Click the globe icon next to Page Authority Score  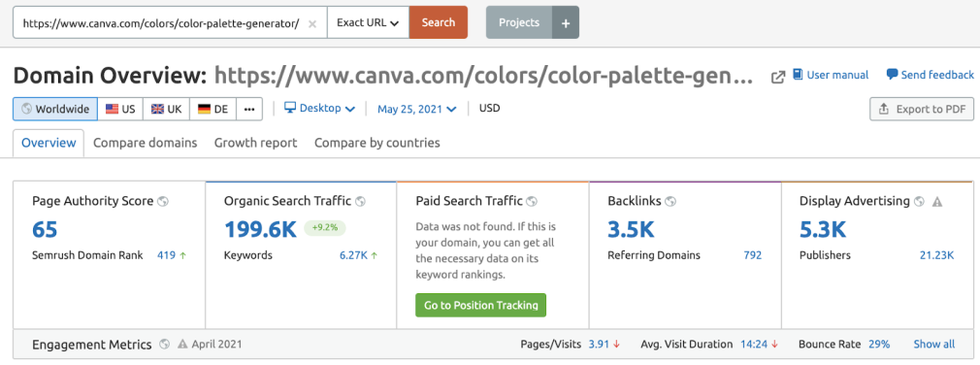click(x=163, y=201)
